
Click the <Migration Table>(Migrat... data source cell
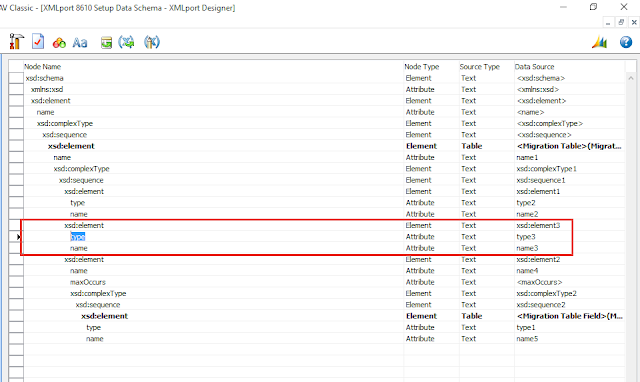point(569,146)
